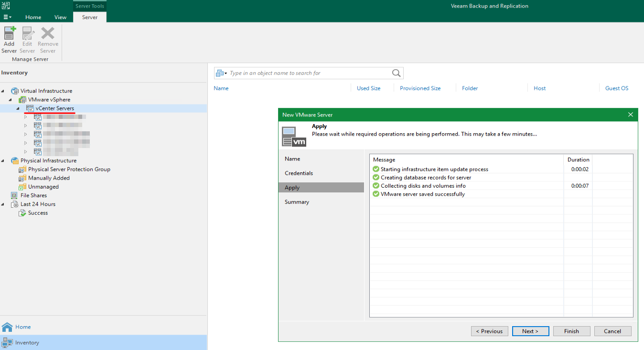Open the Inventory navigation pane

click(x=103, y=342)
